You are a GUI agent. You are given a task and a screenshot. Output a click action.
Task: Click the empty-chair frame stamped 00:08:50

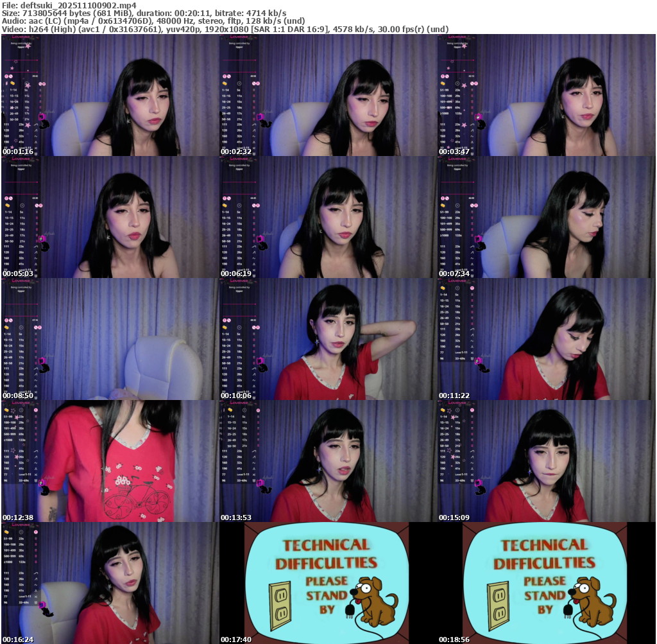[x=110, y=339]
